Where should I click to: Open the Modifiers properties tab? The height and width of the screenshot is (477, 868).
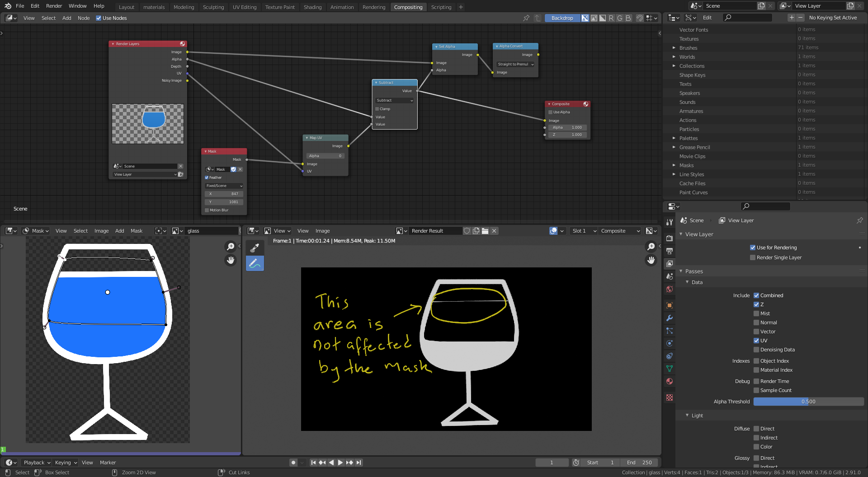(x=670, y=318)
